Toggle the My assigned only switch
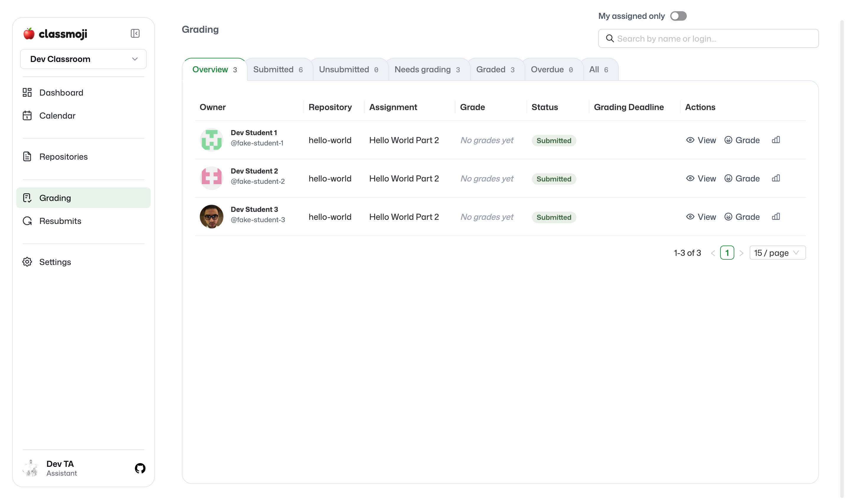This screenshot has height=504, width=850. [678, 16]
